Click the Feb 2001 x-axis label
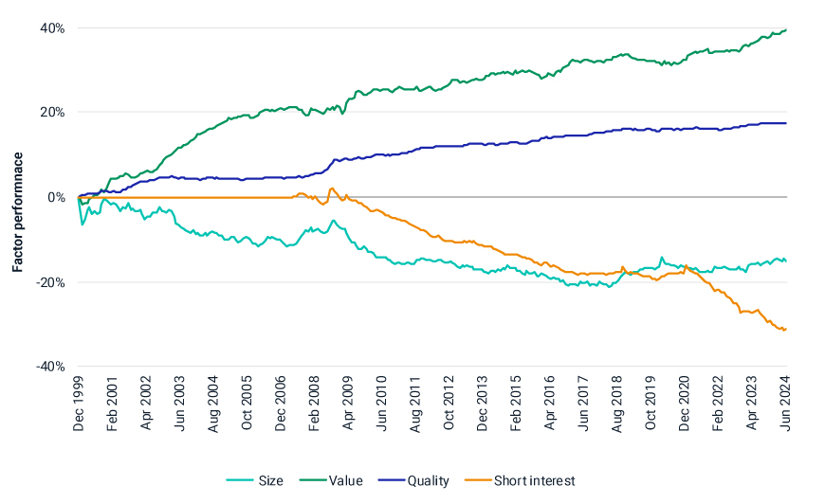 point(112,404)
